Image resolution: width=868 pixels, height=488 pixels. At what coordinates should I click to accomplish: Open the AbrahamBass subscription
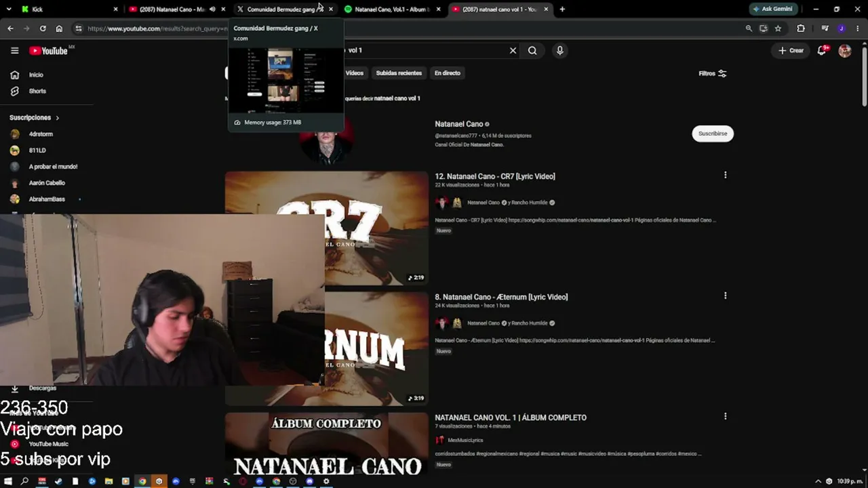(47, 199)
